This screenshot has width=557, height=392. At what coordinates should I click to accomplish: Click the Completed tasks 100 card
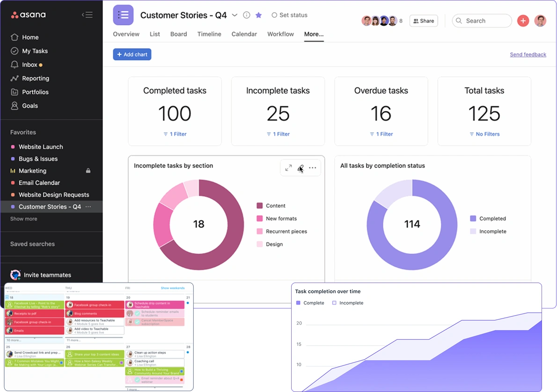pos(175,111)
